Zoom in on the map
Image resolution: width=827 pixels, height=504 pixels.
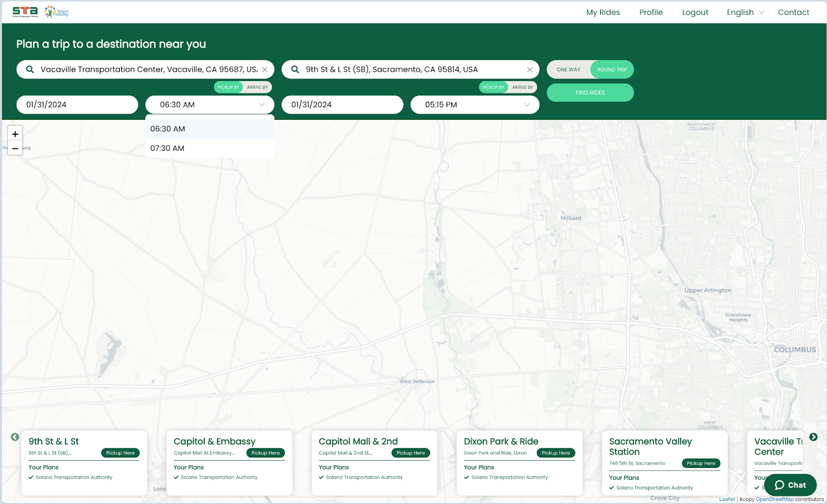[15, 134]
